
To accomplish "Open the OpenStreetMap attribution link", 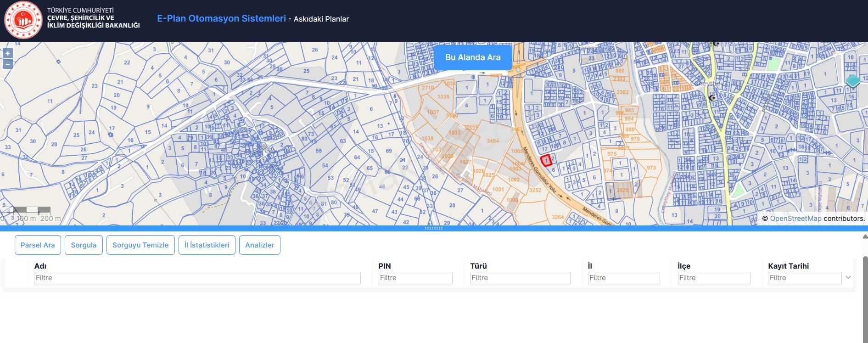I will click(x=795, y=219).
